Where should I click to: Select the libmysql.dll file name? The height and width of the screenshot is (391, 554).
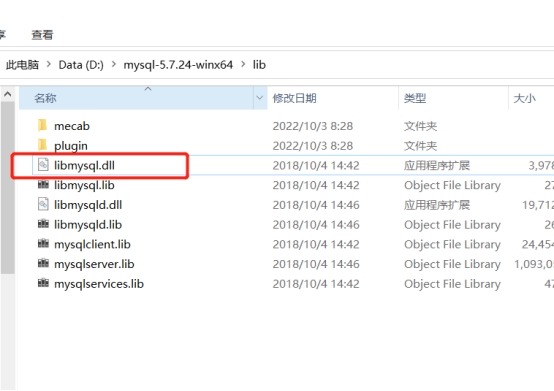(84, 166)
